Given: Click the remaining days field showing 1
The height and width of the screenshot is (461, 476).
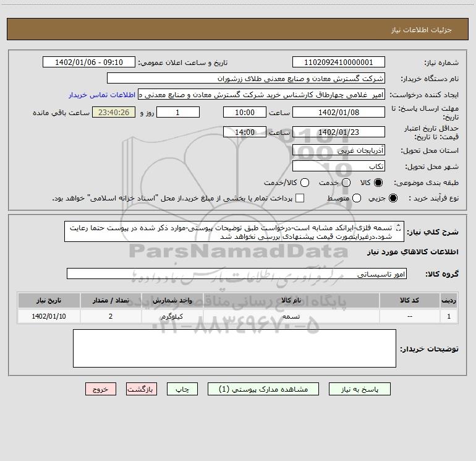Looking at the screenshot, I should tap(178, 112).
